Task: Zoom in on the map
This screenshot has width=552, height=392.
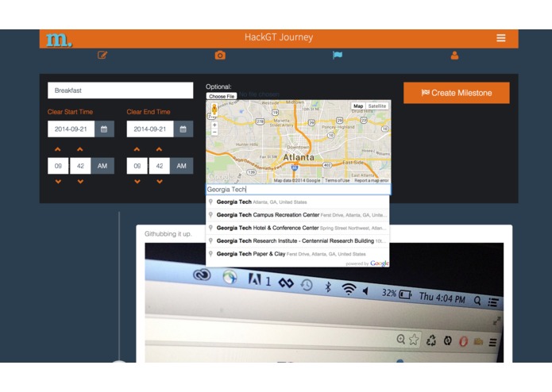Action: (214, 125)
